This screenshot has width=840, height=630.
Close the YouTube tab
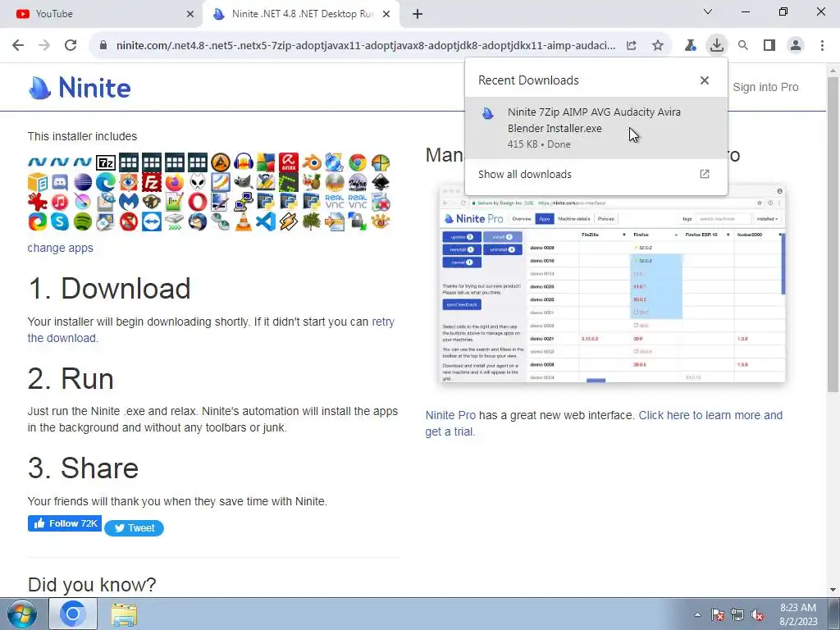pyautogui.click(x=190, y=14)
